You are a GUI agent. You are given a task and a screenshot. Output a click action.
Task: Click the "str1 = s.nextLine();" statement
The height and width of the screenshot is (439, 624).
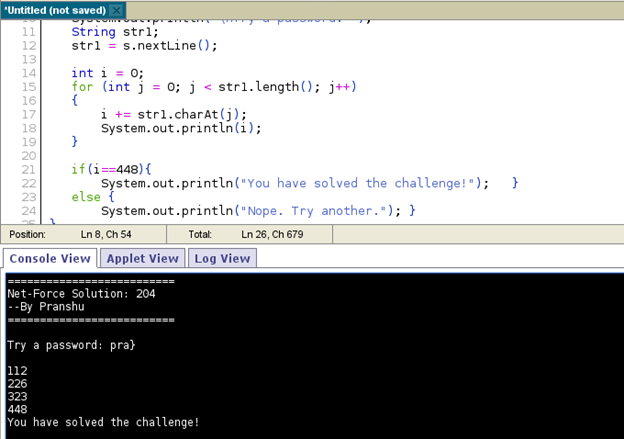143,46
